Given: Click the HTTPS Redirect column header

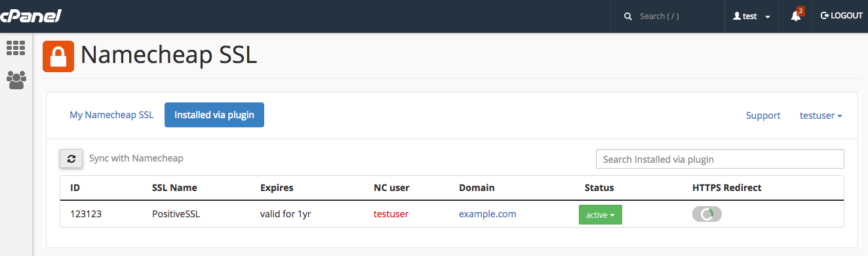Looking at the screenshot, I should (727, 188).
